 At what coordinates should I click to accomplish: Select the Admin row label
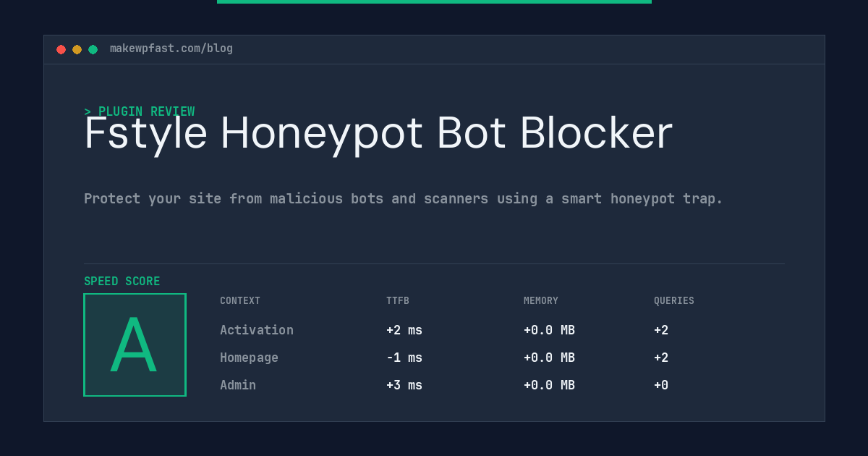(x=238, y=385)
